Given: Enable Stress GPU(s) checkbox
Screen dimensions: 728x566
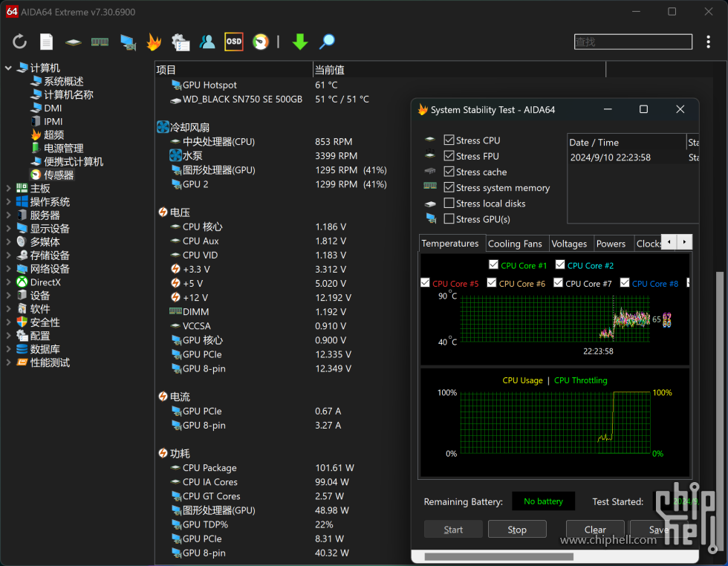Looking at the screenshot, I should point(449,218).
